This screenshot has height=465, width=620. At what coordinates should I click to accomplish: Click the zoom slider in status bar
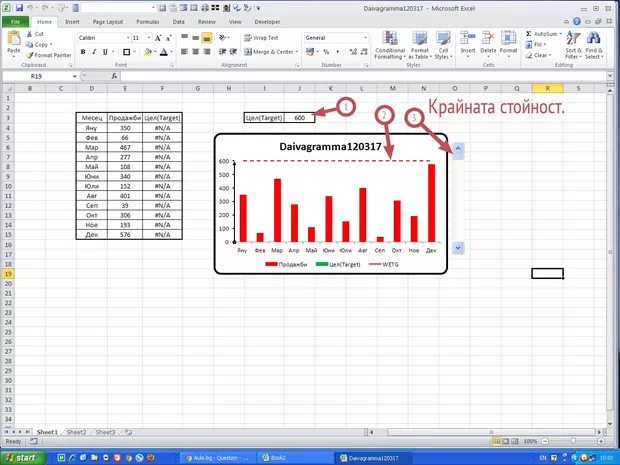pyautogui.click(x=573, y=441)
